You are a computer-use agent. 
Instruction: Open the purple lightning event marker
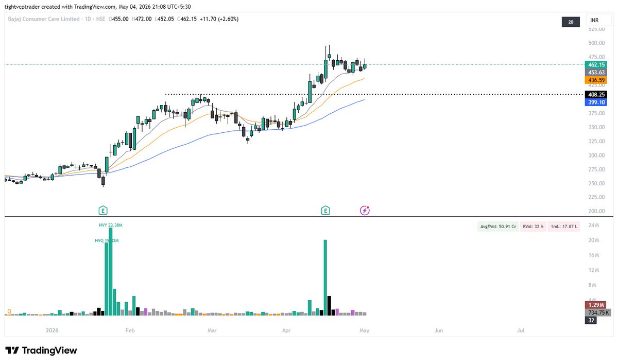(365, 210)
